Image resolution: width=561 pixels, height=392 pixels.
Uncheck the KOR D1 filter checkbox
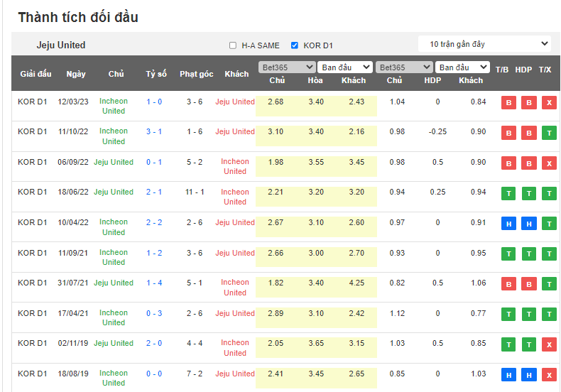(295, 45)
